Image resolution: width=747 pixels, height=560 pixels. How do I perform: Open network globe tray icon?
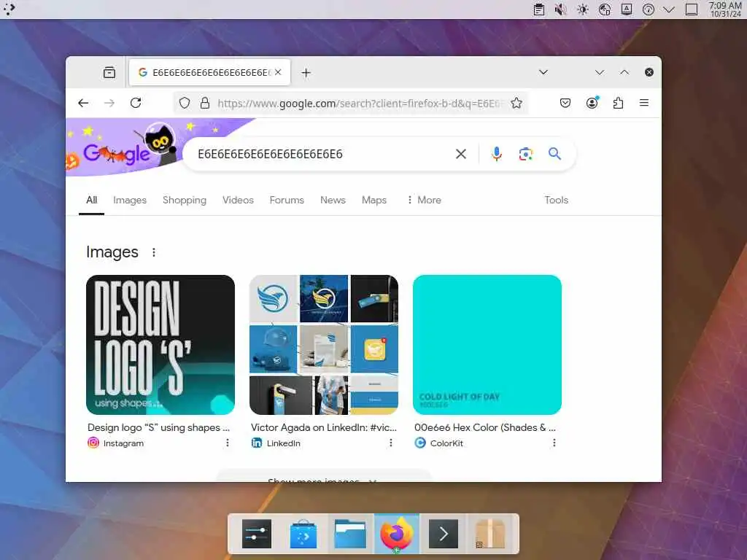[x=605, y=9]
